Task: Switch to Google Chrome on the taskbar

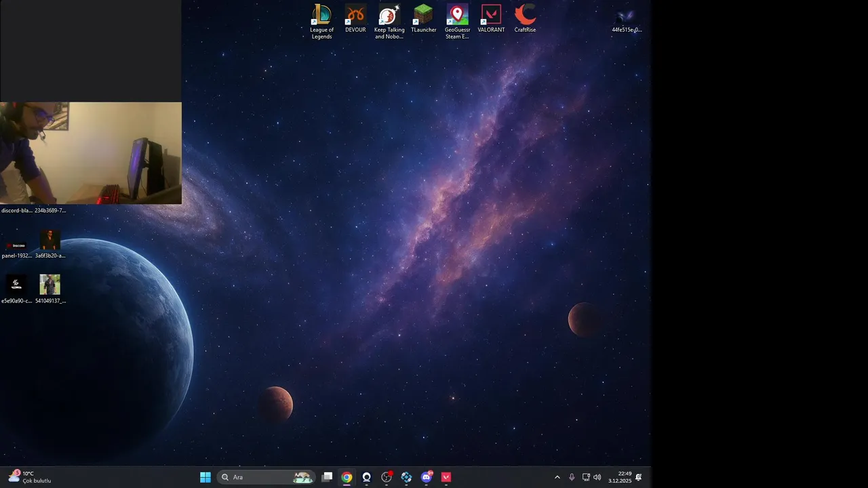Action: [x=347, y=477]
